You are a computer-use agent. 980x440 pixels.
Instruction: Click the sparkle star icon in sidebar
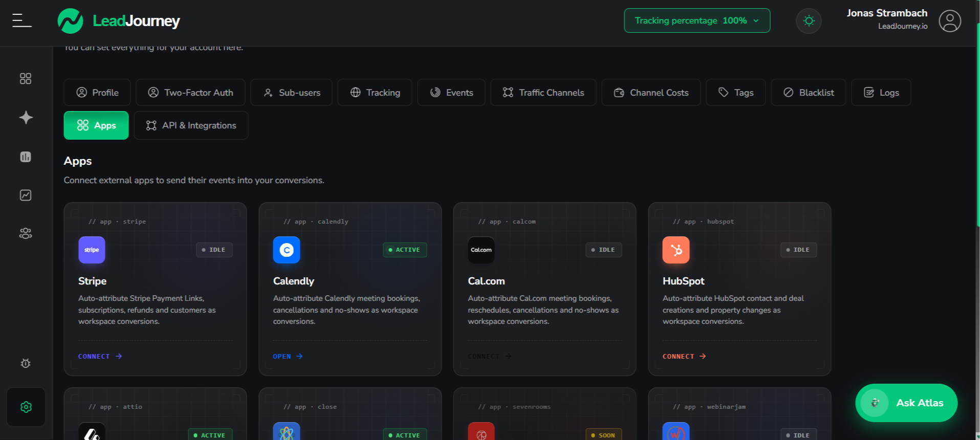26,118
